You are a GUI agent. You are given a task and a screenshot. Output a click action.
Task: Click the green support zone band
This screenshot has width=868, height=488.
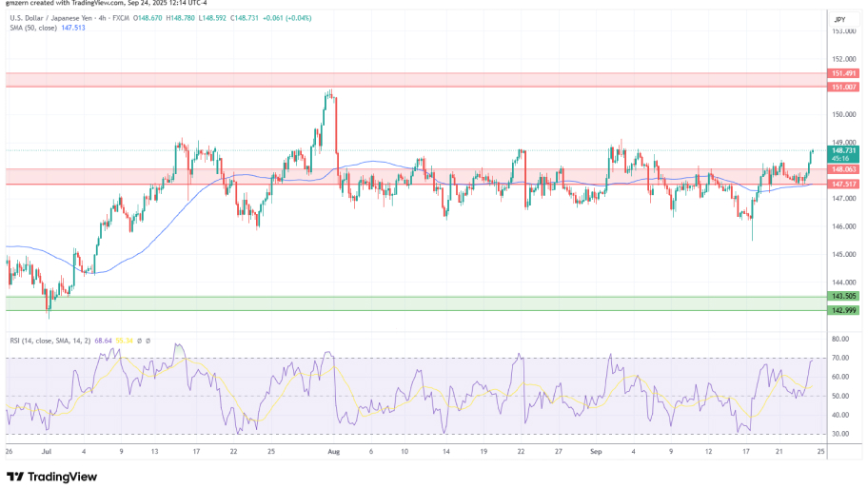coord(409,303)
